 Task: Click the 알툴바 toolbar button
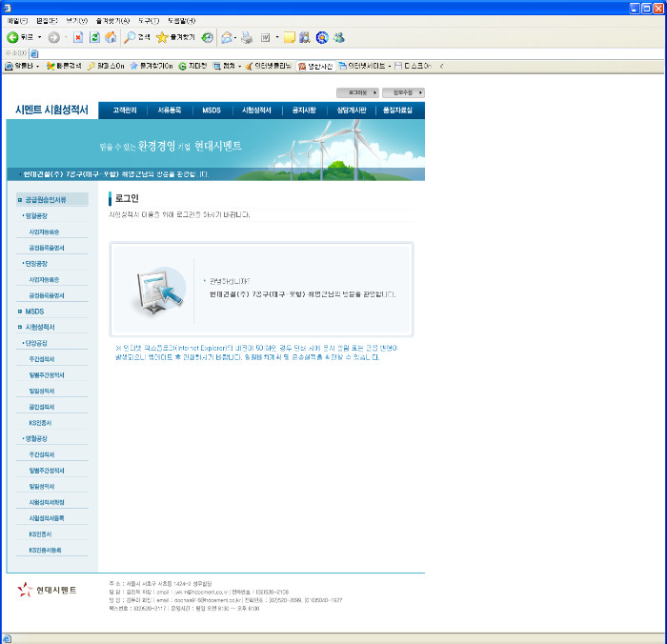[x=22, y=66]
